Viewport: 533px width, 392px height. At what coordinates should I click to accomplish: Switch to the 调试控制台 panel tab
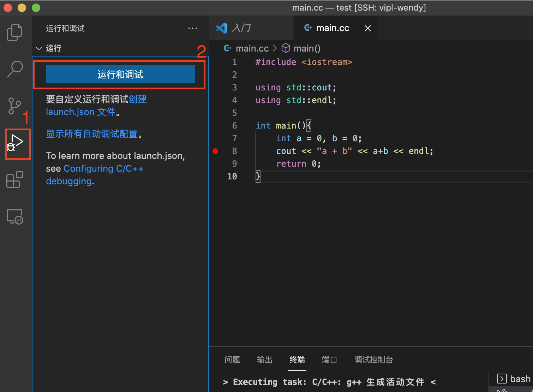374,360
